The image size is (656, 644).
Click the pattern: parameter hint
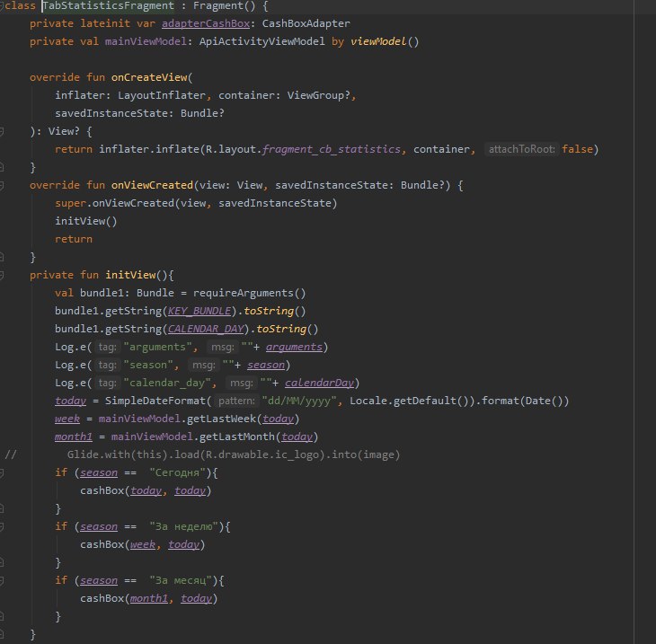236,401
